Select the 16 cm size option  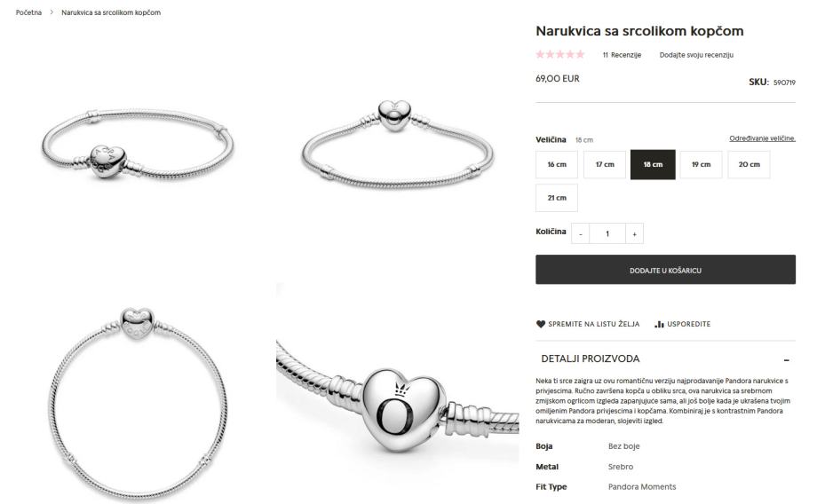pyautogui.click(x=557, y=164)
